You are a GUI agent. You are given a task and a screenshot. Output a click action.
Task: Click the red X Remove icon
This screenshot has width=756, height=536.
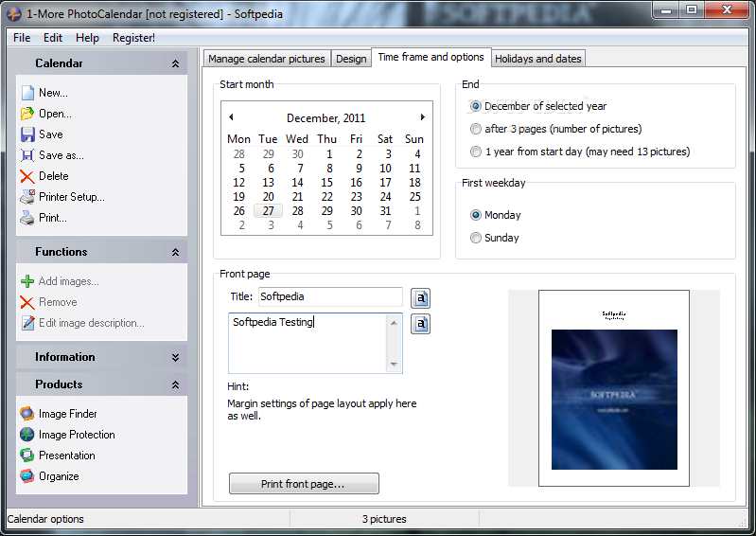pos(27,302)
